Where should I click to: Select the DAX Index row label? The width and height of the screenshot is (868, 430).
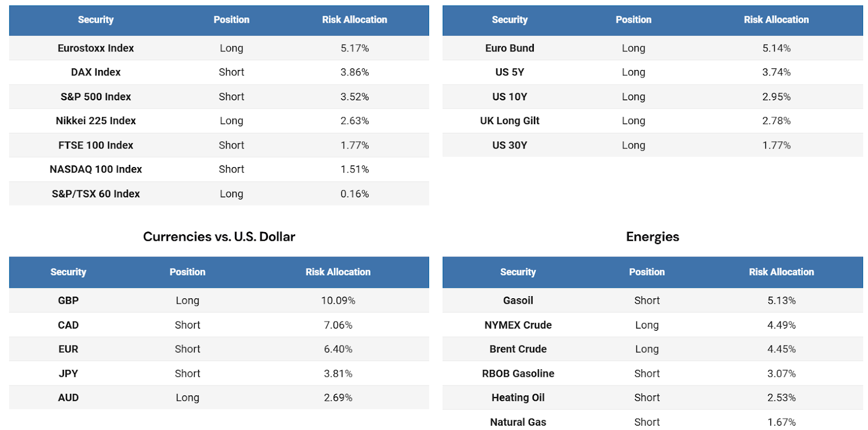tap(95, 72)
